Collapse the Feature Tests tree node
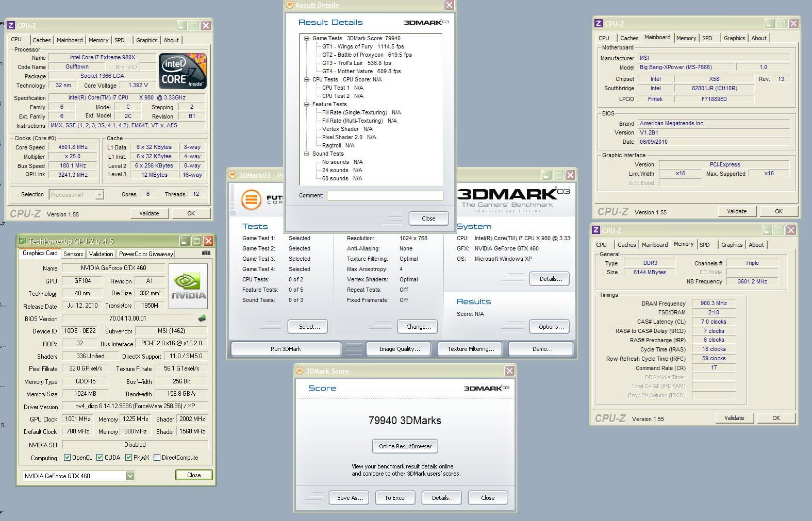The height and width of the screenshot is (521, 812). [x=306, y=104]
